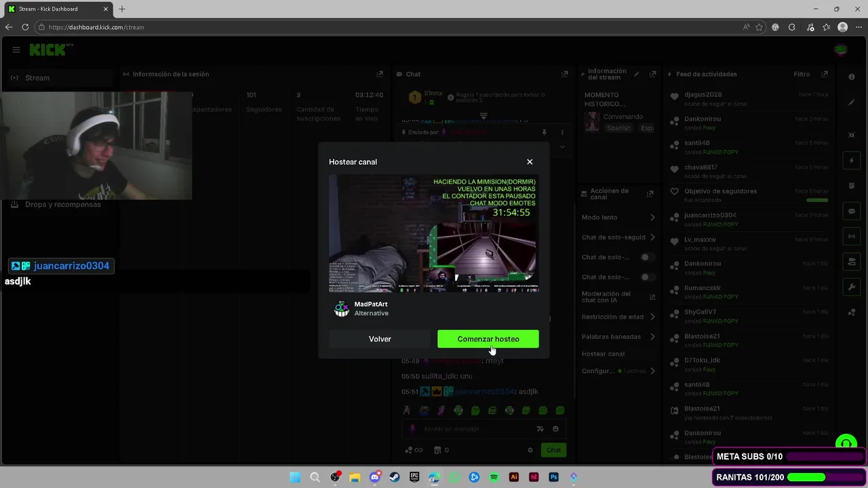Open Spotify from the taskbar

pos(494,477)
